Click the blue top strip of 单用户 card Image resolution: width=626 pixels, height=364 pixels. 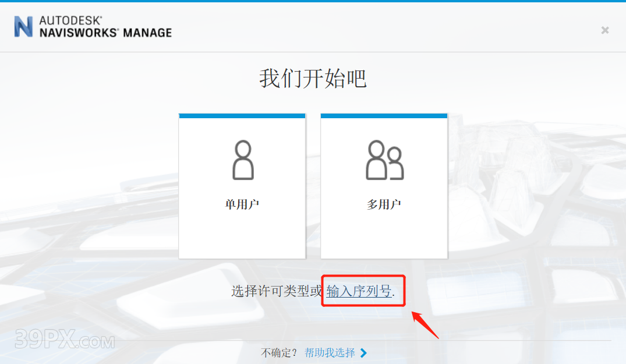click(x=242, y=116)
